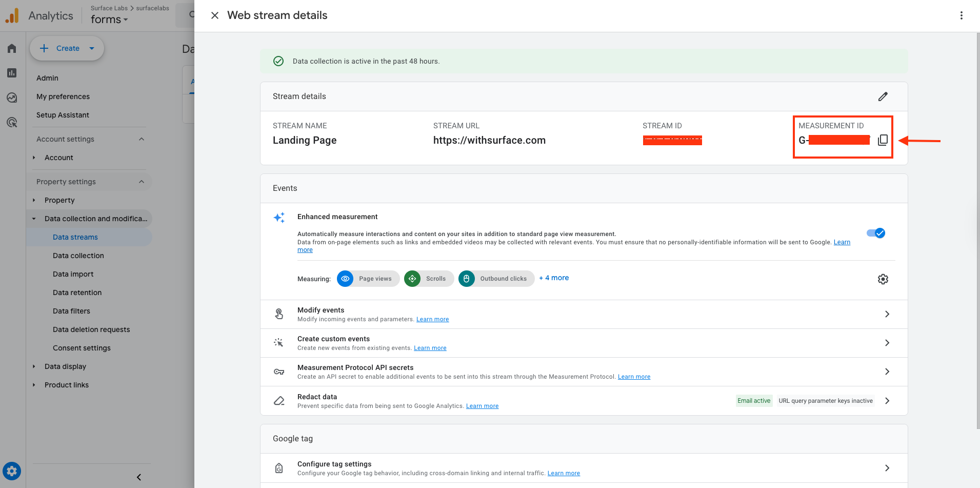This screenshot has width=980, height=488.
Task: Open Enhanced measurement settings gear
Action: point(883,279)
